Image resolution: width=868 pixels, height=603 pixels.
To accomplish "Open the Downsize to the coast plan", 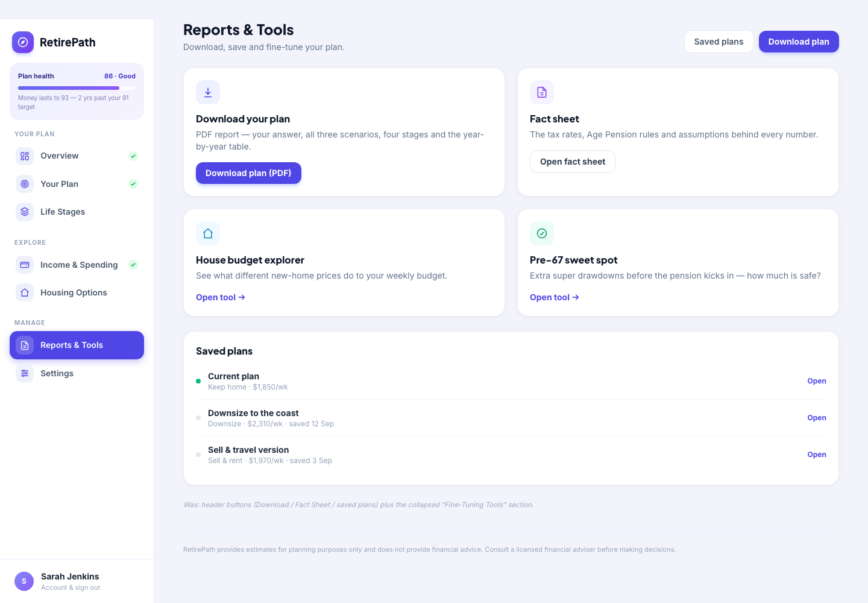I will (817, 418).
